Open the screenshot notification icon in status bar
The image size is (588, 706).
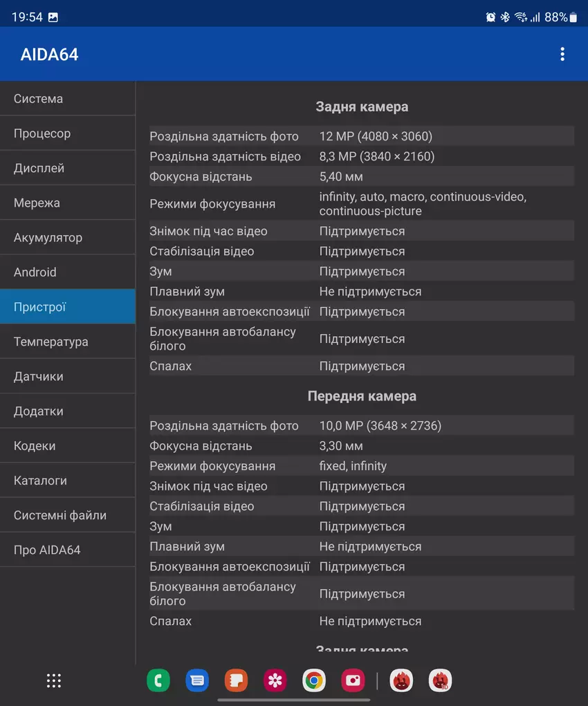click(x=53, y=17)
